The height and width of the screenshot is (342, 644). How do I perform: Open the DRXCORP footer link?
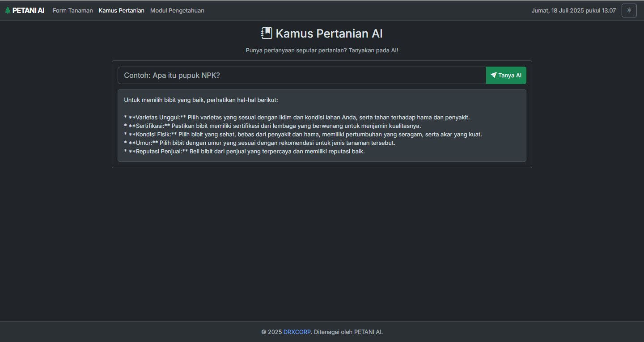[297, 332]
